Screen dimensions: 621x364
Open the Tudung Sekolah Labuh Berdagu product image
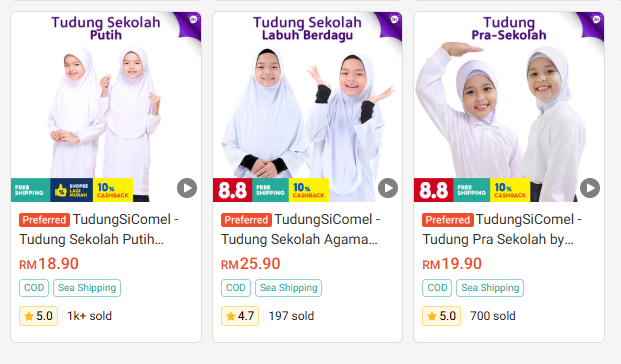click(x=307, y=107)
